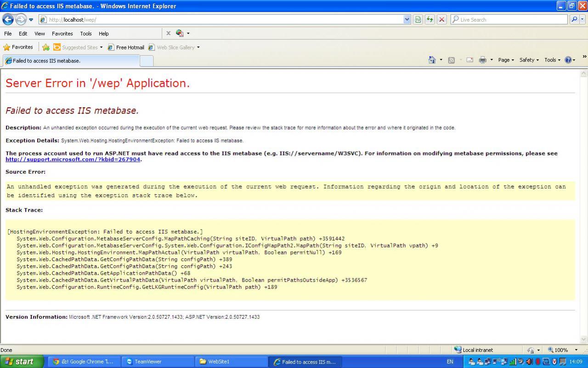Click the Favorites star button
The width and height of the screenshot is (588, 368).
18,47
